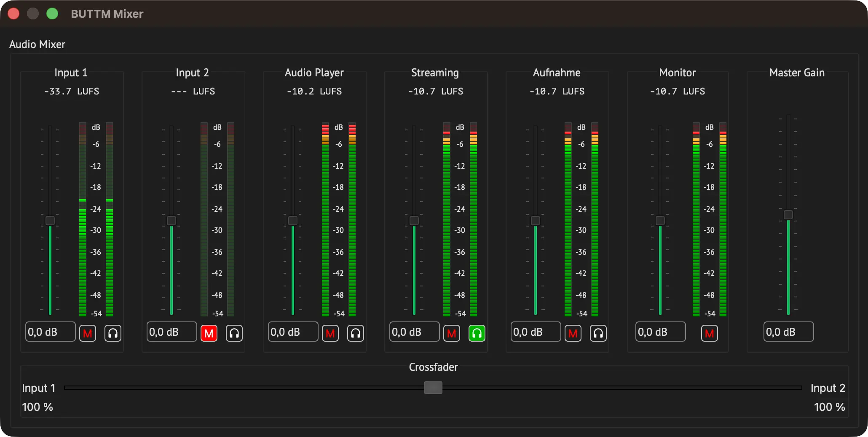
Task: Click the --- LUFS reading on Input 2
Action: click(x=193, y=91)
